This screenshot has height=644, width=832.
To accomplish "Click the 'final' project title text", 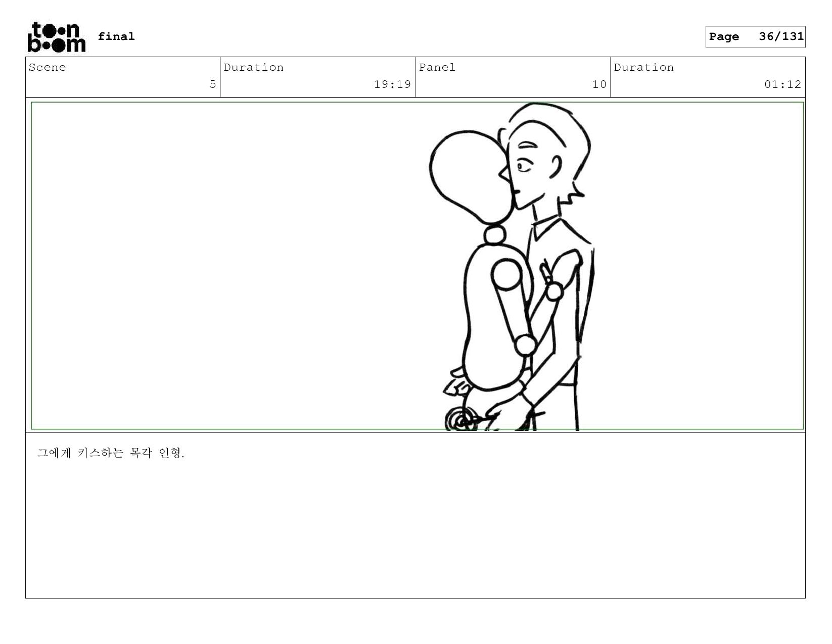I will click(116, 36).
